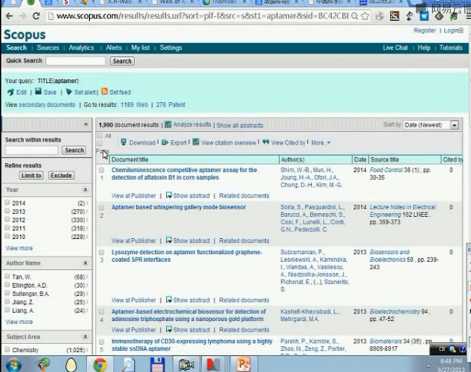Click Show abstract icon for result 1

[169, 195]
